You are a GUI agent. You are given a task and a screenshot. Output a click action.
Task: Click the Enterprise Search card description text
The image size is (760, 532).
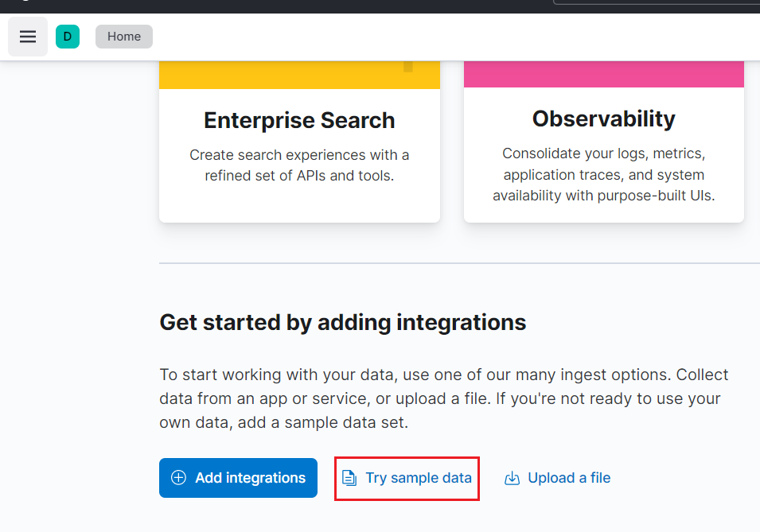(x=299, y=165)
